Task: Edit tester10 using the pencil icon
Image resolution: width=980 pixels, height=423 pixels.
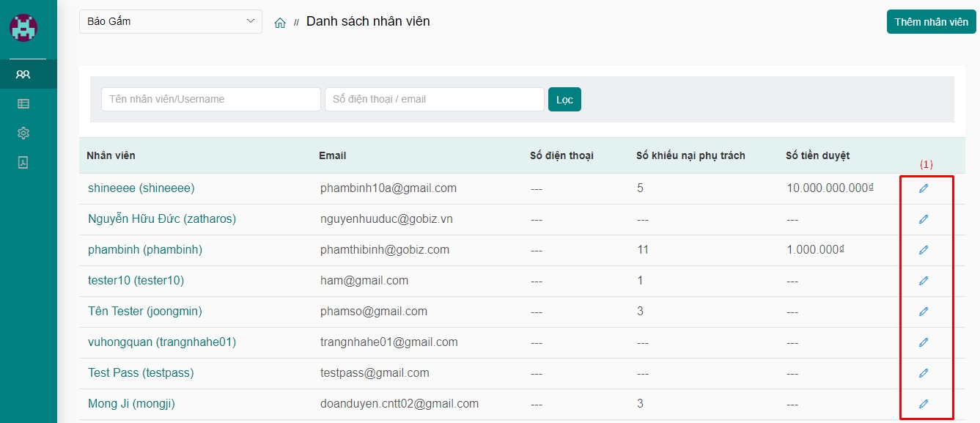Action: tap(924, 281)
